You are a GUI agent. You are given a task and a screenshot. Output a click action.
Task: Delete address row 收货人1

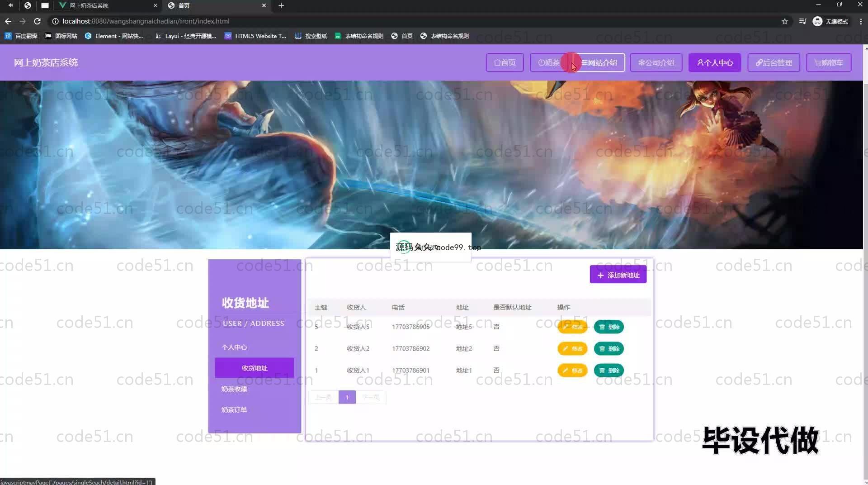click(609, 370)
